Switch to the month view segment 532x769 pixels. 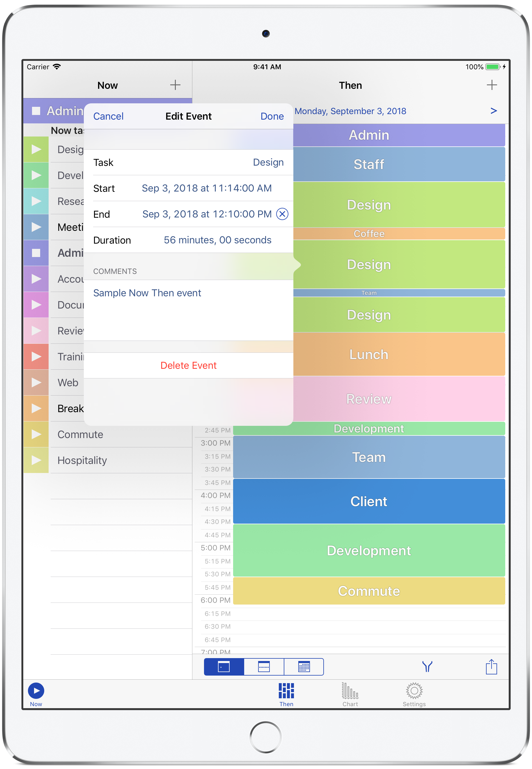click(x=304, y=667)
